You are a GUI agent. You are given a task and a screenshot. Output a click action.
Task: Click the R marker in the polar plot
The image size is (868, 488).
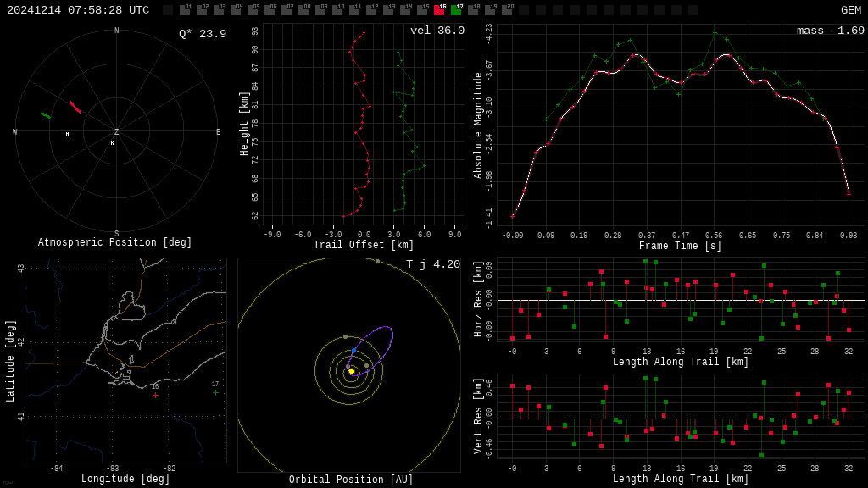[112, 142]
